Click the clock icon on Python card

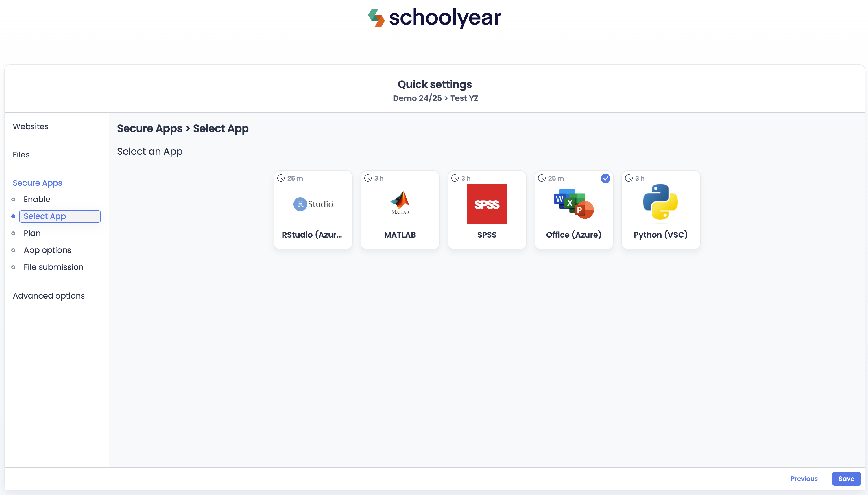click(x=629, y=178)
